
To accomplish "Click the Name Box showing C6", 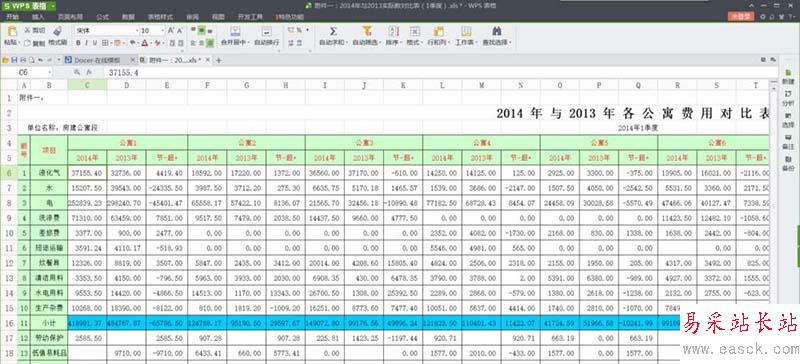I will click(23, 73).
